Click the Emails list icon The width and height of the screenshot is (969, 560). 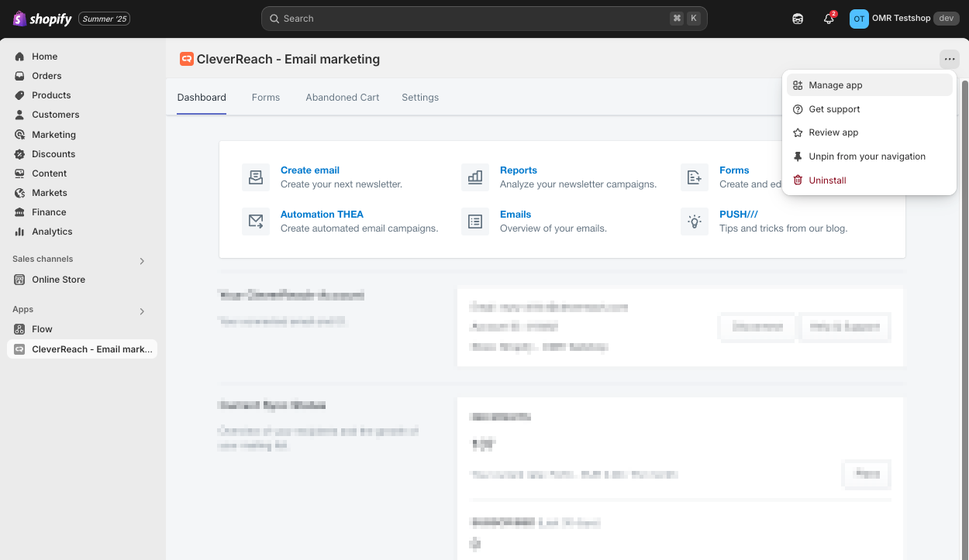point(475,222)
